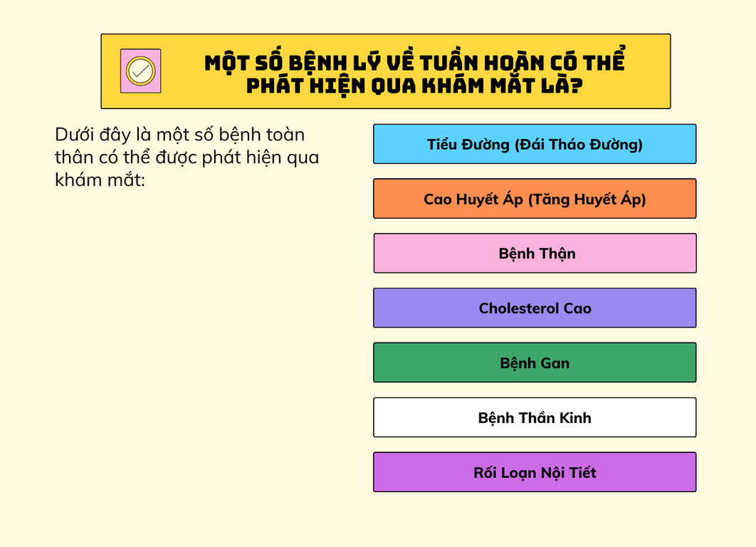Click the light blue color box
Viewport: 756px width, 547px height.
pyautogui.click(x=535, y=144)
